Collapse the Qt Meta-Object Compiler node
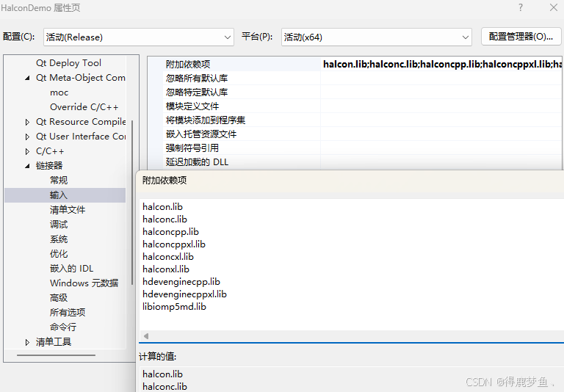Image resolution: width=564 pixels, height=392 pixels. click(27, 78)
